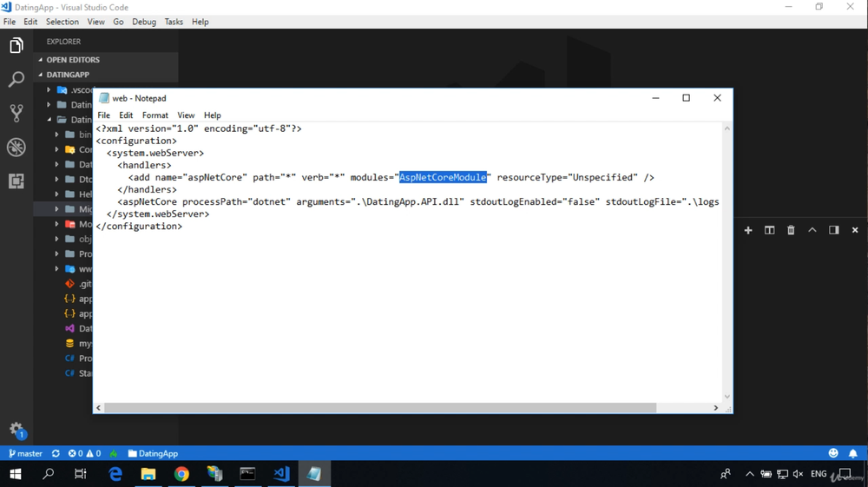Click highlighted AspNetCoreModule text in Notepad

(x=443, y=177)
